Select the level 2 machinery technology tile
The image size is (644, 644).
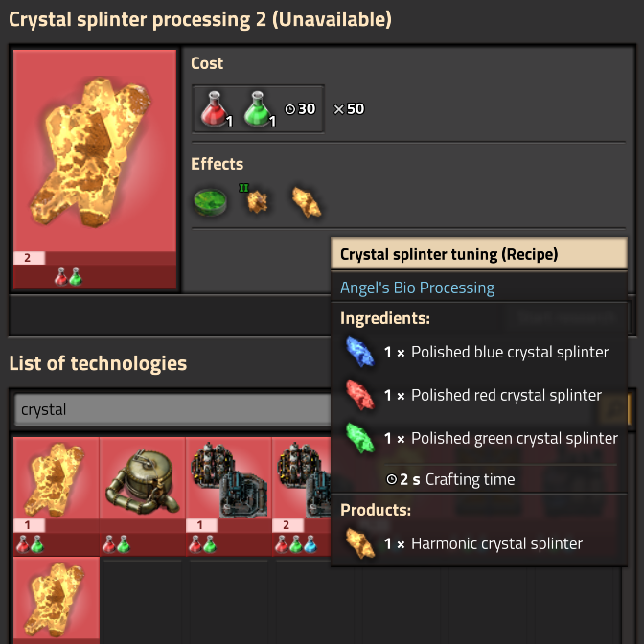tap(302, 496)
